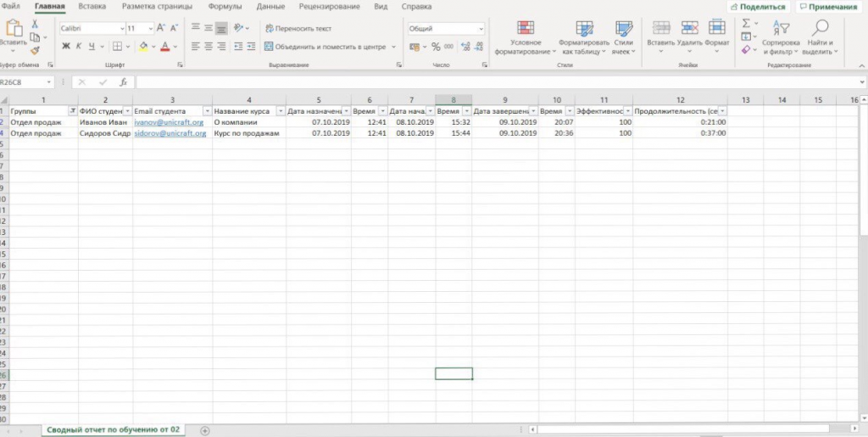Open filter dropdown for Email студента column
Viewport: 868px width, 437px height.
point(207,111)
